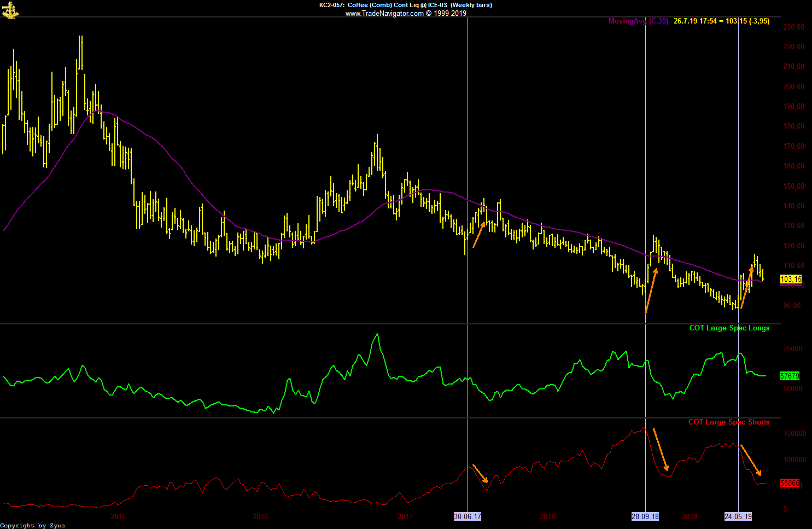812x529 pixels.
Task: Click the 2015 year label on time axis
Action: tap(118, 516)
